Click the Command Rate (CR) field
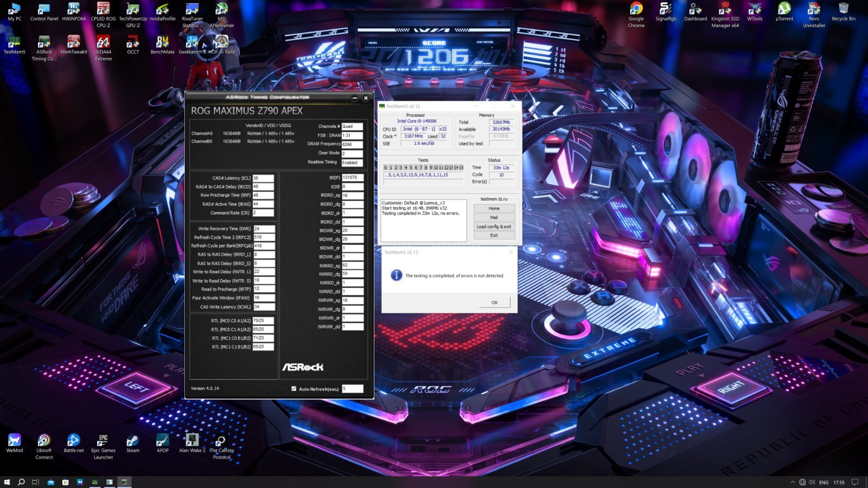This screenshot has width=868, height=488. 263,213
